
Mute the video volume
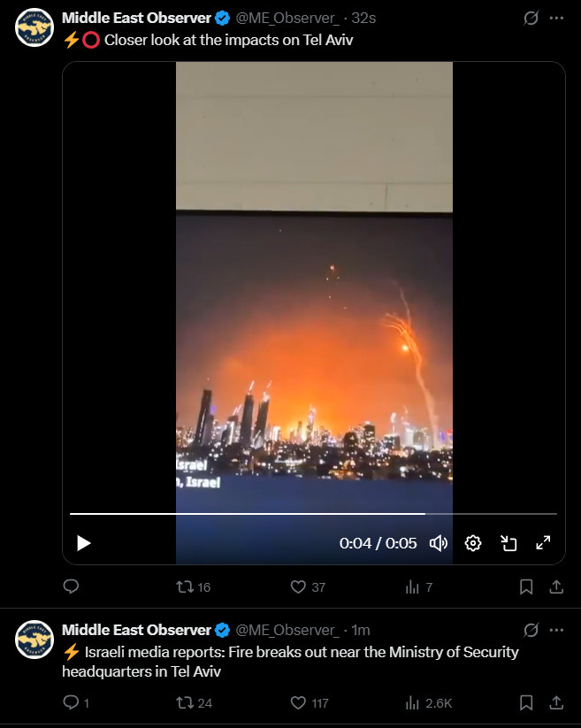coord(439,543)
